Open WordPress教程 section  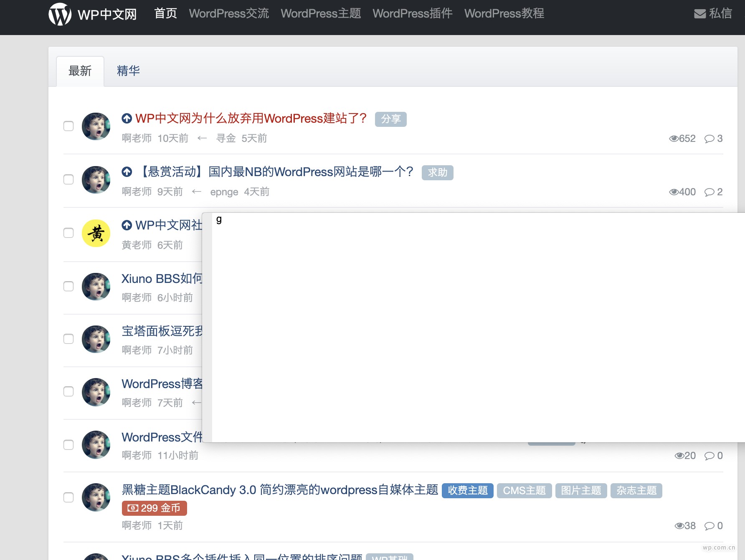coord(504,14)
